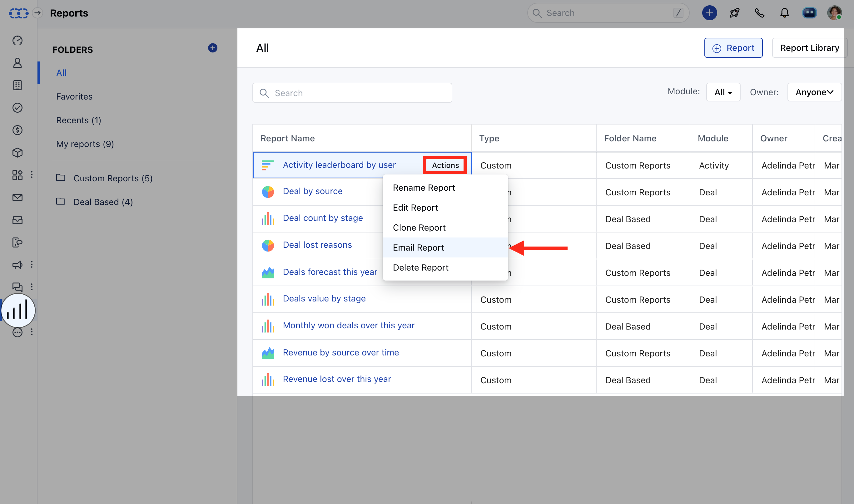Open Monthly won deals over this year
Image resolution: width=854 pixels, height=504 pixels.
tap(349, 325)
